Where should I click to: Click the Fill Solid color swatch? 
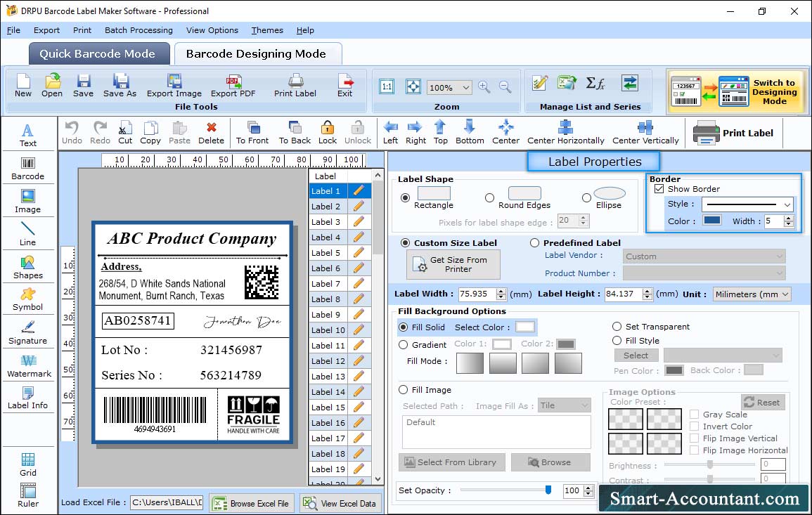coord(524,327)
